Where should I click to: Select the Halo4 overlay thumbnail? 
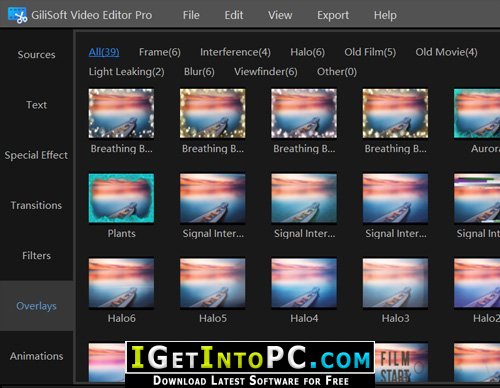coord(304,283)
